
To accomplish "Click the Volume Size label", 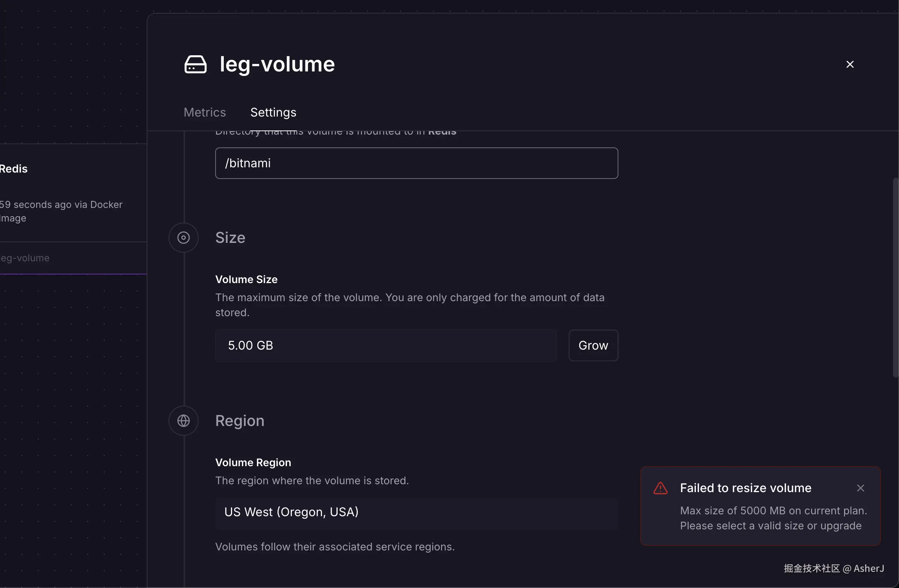I will (246, 279).
